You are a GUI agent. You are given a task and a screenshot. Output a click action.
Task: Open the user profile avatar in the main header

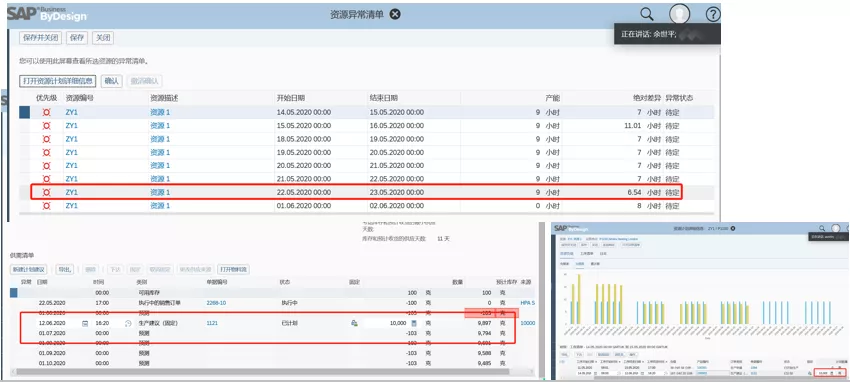click(x=679, y=15)
